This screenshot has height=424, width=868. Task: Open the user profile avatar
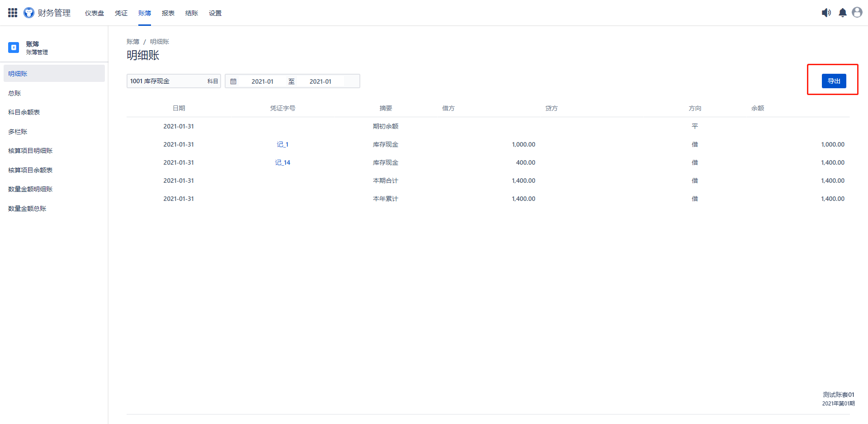857,13
